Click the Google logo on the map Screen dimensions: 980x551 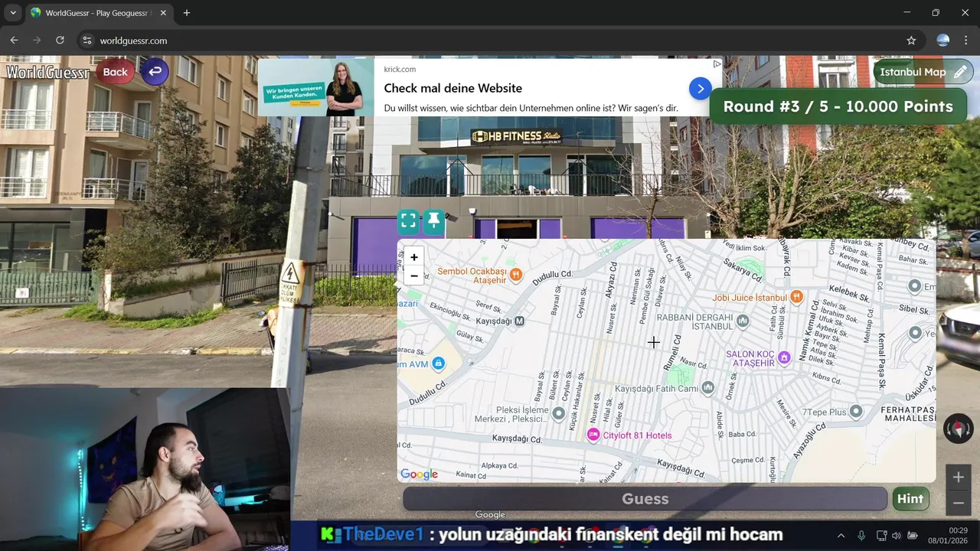click(x=420, y=474)
